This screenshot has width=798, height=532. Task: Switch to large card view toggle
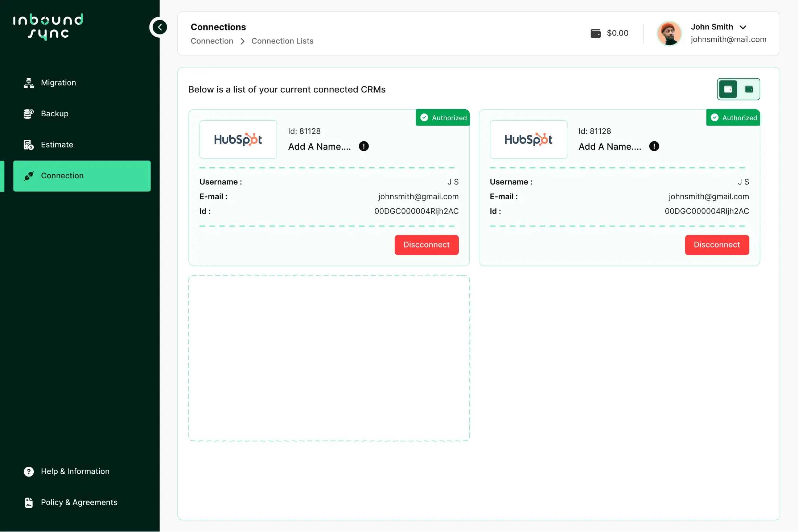coord(728,89)
